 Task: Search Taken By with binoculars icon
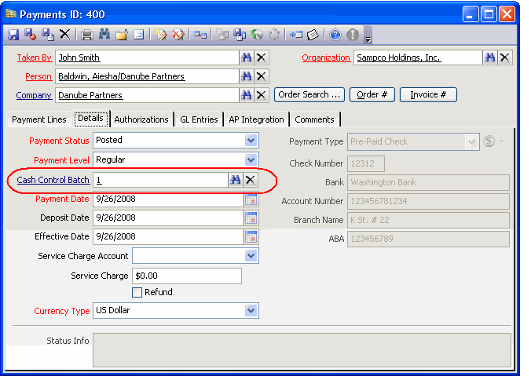point(247,58)
